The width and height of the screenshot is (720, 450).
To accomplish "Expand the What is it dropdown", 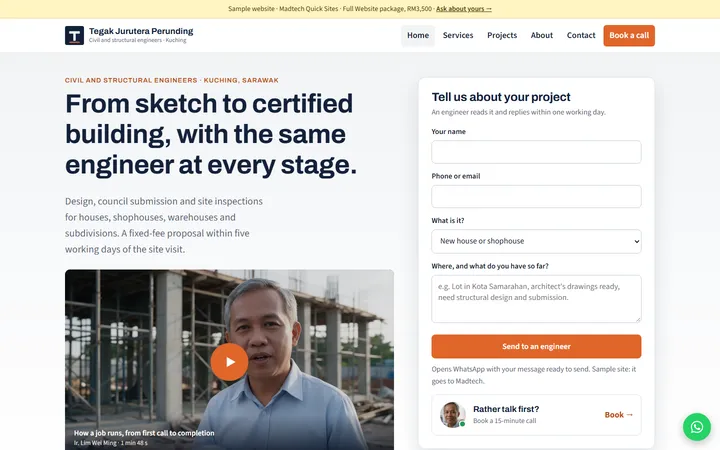I will [536, 241].
